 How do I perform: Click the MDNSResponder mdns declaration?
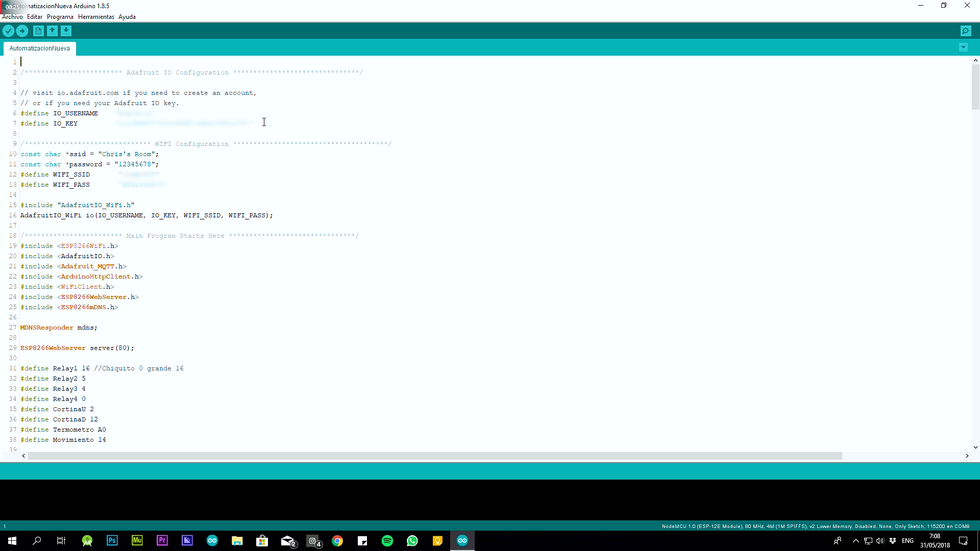point(59,328)
